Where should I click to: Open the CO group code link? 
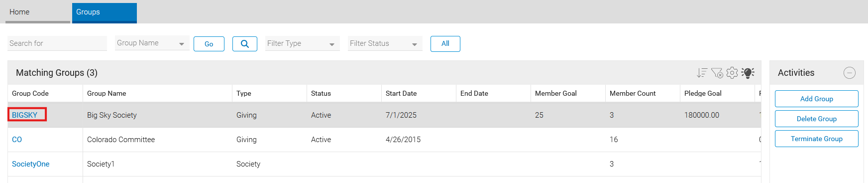pos(17,140)
